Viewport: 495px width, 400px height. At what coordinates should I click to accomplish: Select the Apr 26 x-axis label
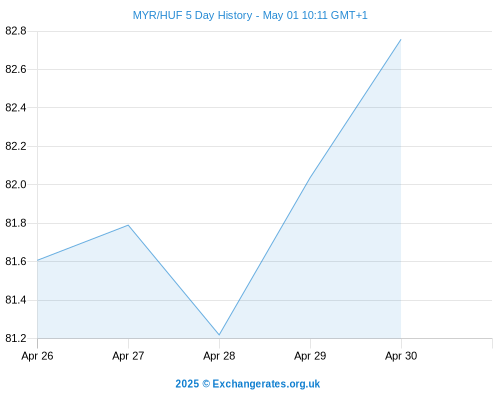37,356
